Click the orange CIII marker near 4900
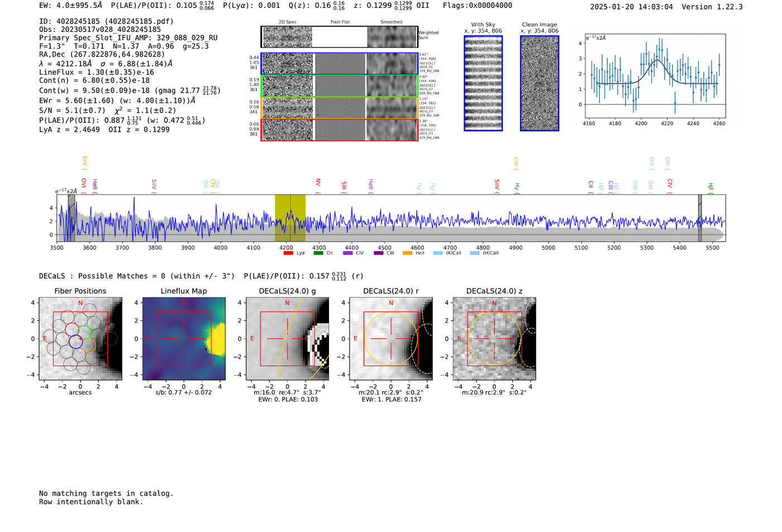Viewport: 782px width, 532px height. [516, 164]
